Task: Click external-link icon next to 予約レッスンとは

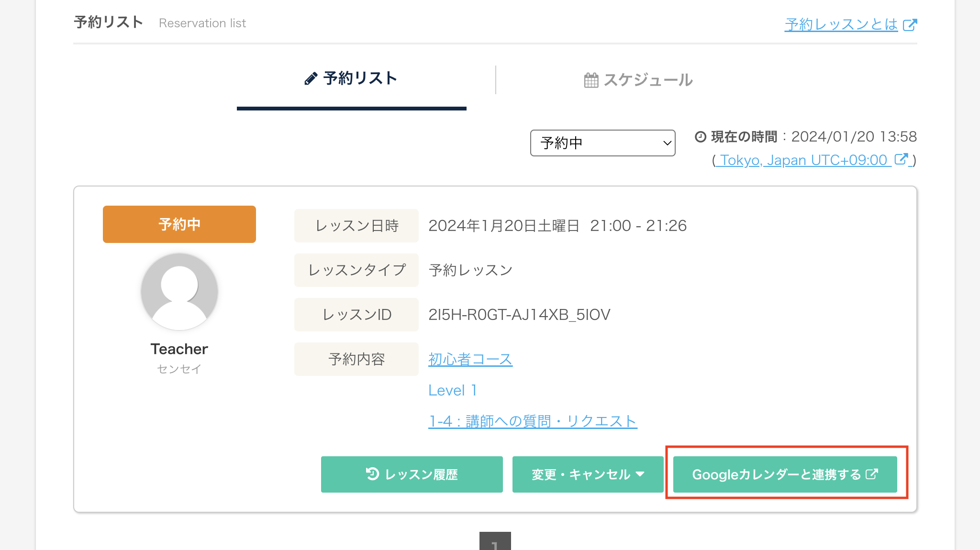Action: tap(910, 25)
